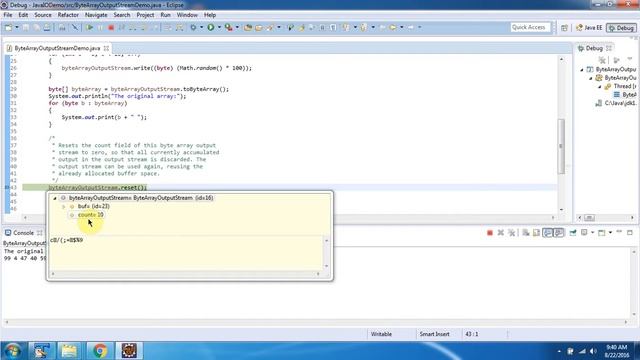This screenshot has width=640, height=360.
Task: Click the Print toolbar icon
Action: 47,27
